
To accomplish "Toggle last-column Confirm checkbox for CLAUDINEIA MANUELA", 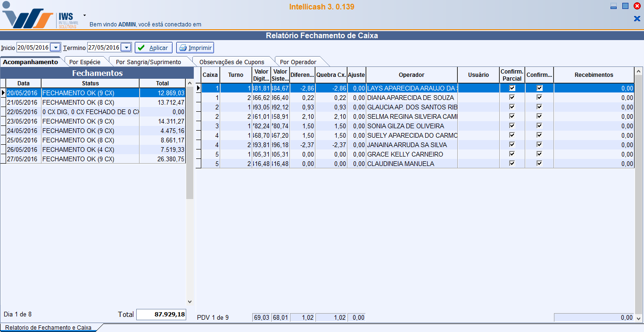I will click(x=539, y=164).
